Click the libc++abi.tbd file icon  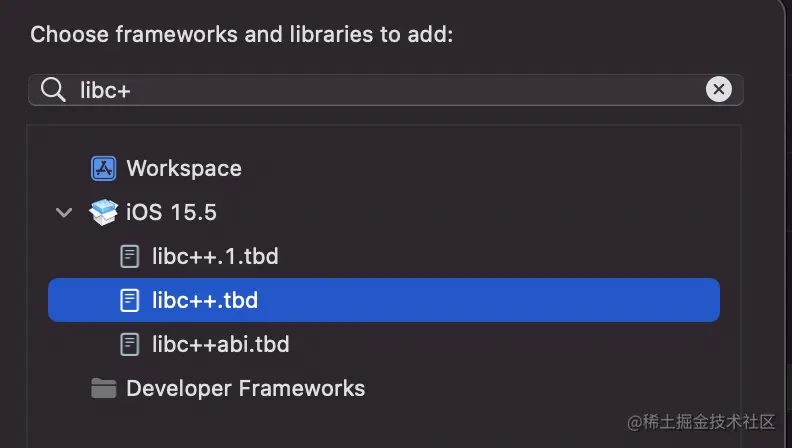[x=130, y=344]
